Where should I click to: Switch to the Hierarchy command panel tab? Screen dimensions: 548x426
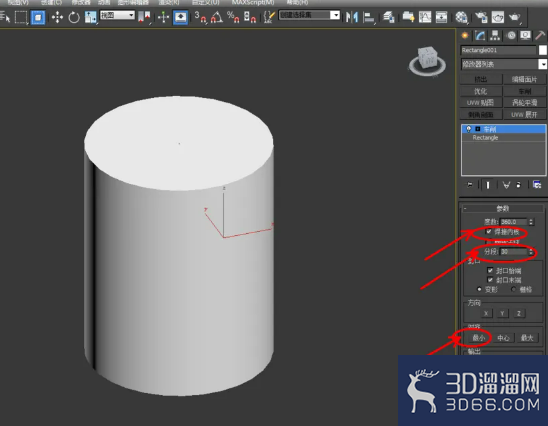[495, 35]
